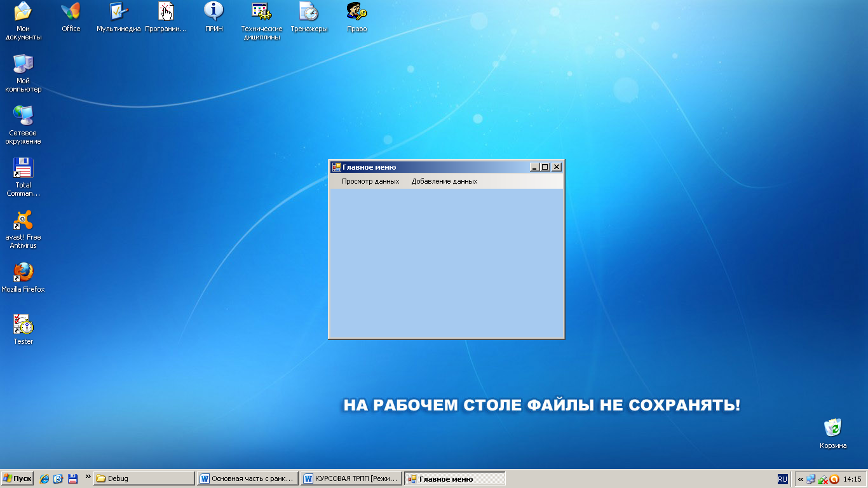Image resolution: width=868 pixels, height=488 pixels.
Task: Switch to Основная часть с рамк... Word document
Action: [x=247, y=478]
